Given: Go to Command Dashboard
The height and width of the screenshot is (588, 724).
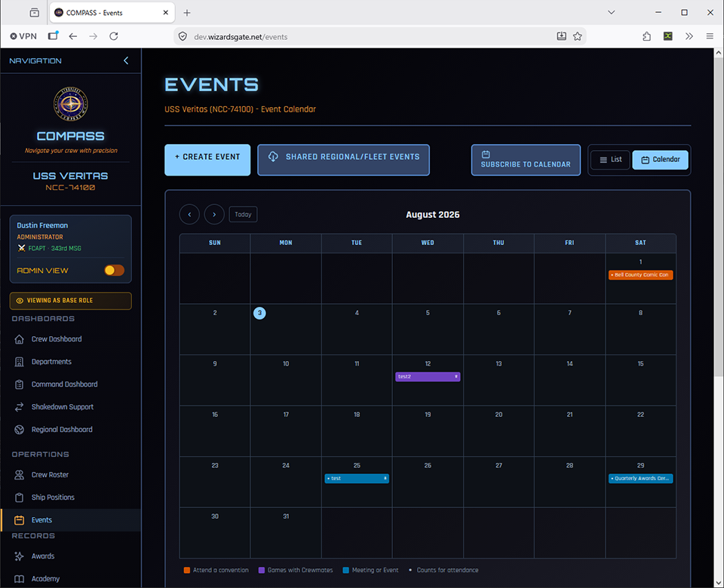Looking at the screenshot, I should point(64,384).
